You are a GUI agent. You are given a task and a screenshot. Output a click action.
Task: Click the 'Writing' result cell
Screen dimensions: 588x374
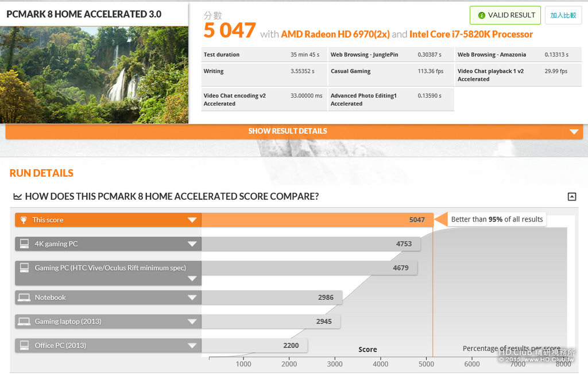click(264, 75)
